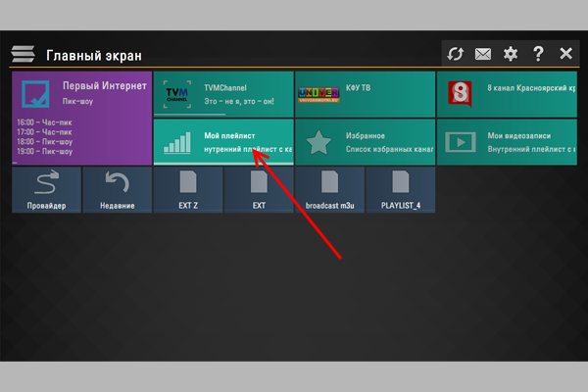Open Мои видеозаписи tile

click(x=506, y=142)
